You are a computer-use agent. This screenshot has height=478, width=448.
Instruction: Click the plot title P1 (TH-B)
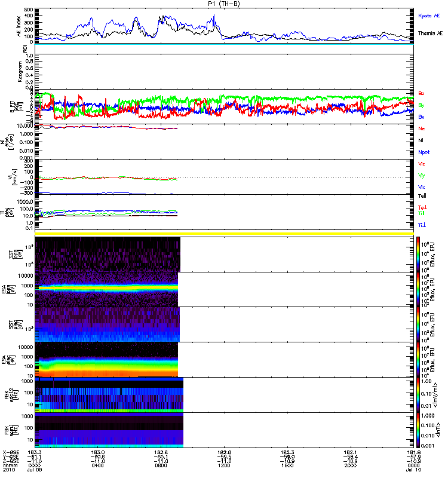(x=224, y=4)
